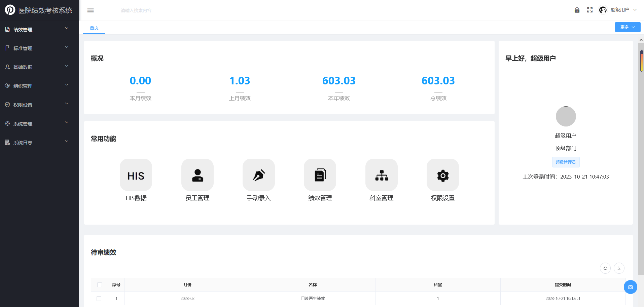This screenshot has width=644, height=307.
Task: Expand the 系统日志 menu chevron
Action: pos(67,141)
